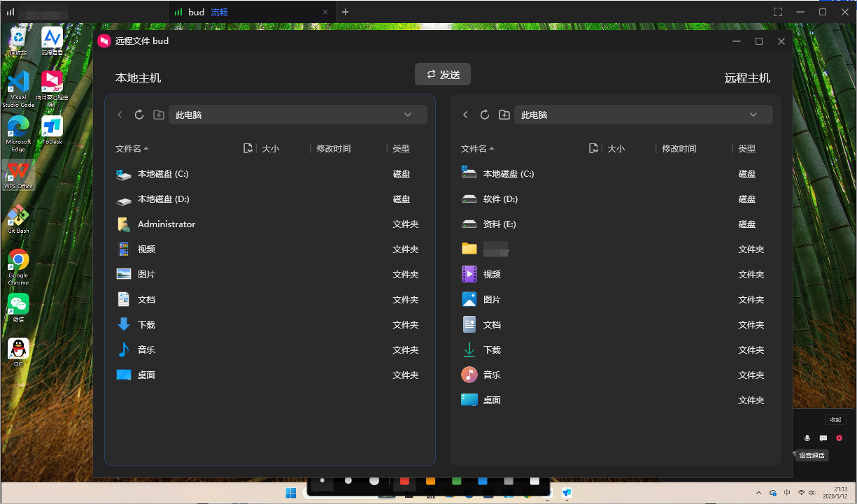Open Google Chrome desktop icon
This screenshot has height=504, width=857.
[x=18, y=267]
